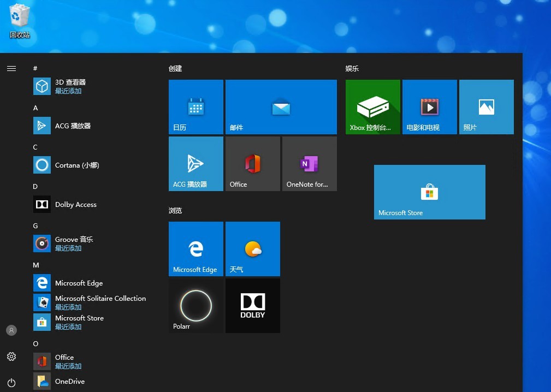The image size is (551, 392).
Task: Open Settings gear in Start sidebar
Action: [x=11, y=357]
